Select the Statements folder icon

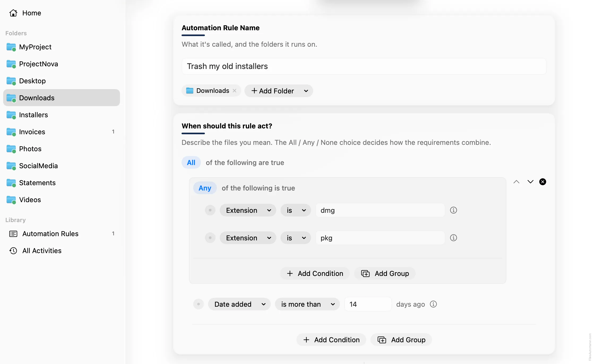[x=11, y=183]
